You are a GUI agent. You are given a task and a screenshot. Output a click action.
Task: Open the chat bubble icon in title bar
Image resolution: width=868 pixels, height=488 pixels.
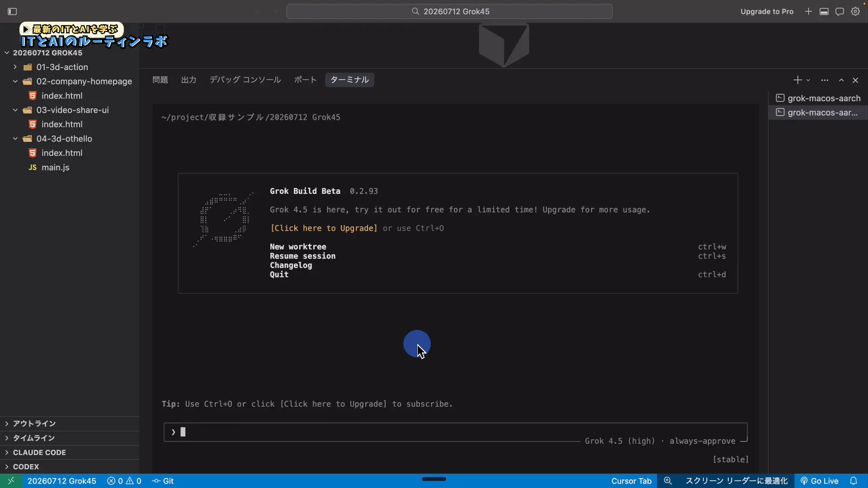click(x=840, y=11)
